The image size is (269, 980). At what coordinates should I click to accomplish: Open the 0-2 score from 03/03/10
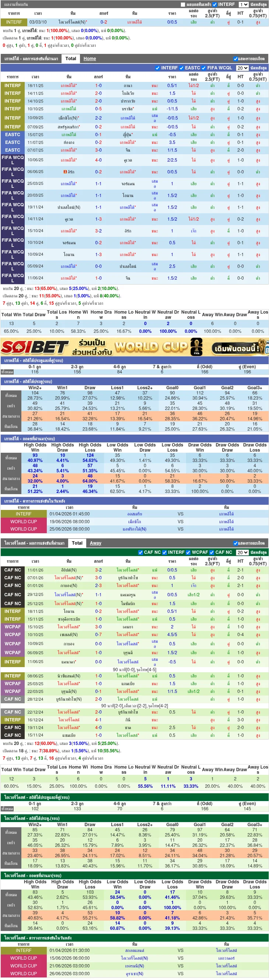point(104,23)
